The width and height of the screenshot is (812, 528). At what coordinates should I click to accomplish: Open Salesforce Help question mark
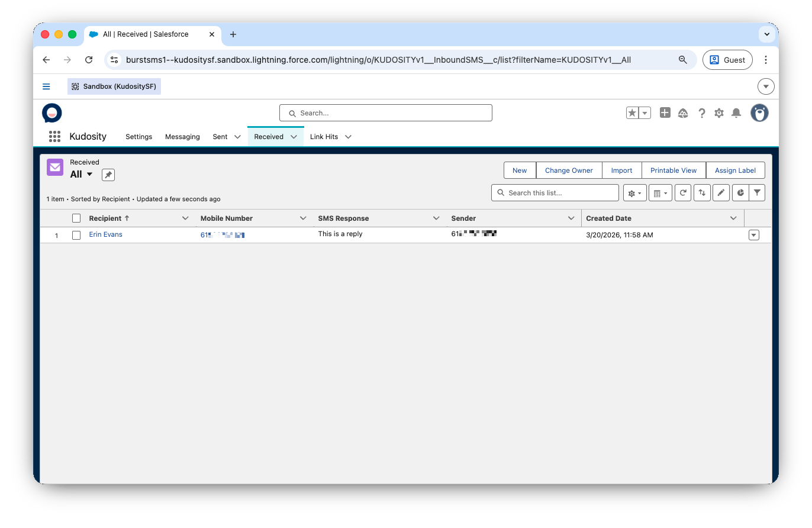tap(701, 113)
